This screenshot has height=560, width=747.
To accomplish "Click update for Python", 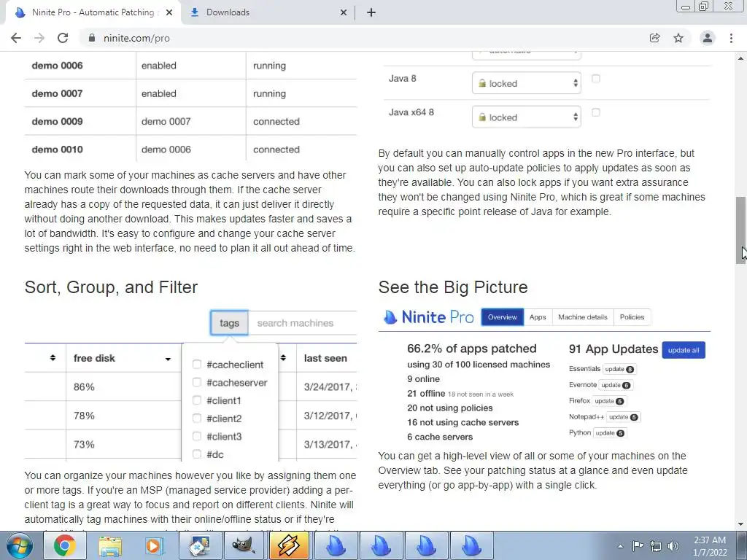I will click(x=610, y=433).
